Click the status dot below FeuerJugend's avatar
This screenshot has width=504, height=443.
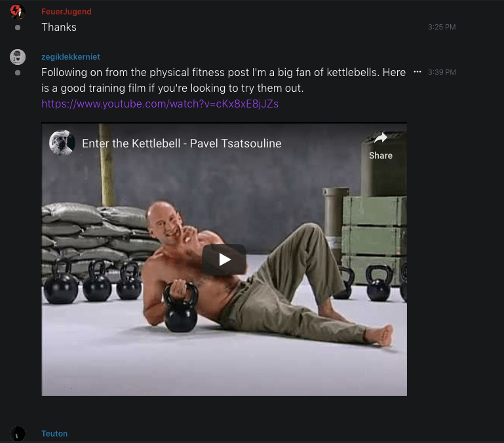click(x=18, y=28)
